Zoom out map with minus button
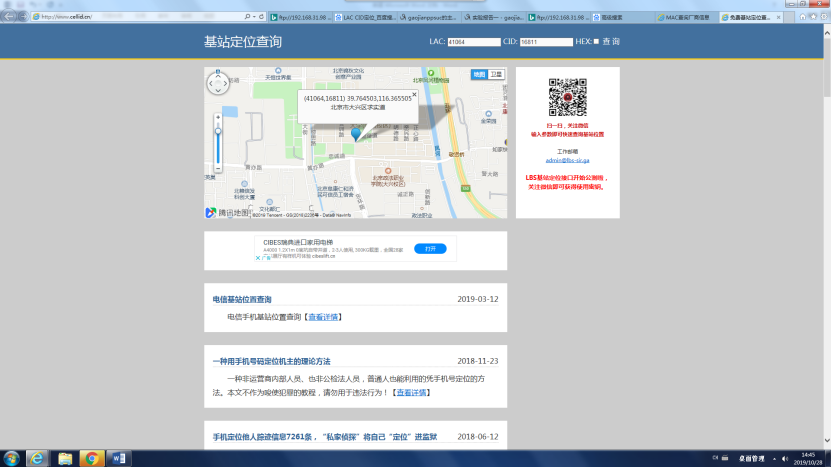831x468 pixels. pyautogui.click(x=218, y=168)
